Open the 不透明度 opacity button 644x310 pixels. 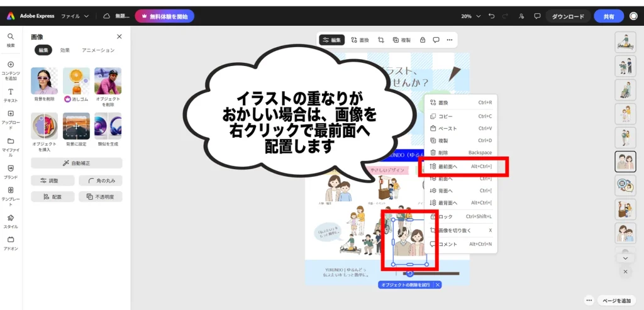pos(100,197)
